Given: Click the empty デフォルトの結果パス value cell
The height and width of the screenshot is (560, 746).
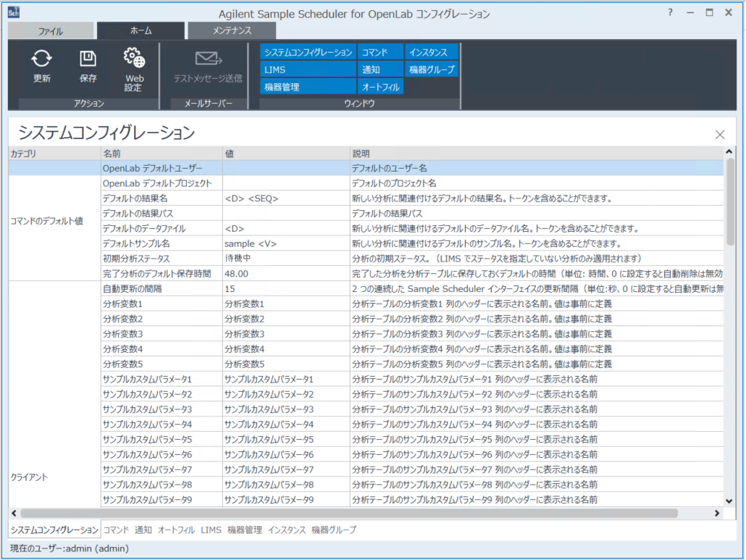Looking at the screenshot, I should tap(286, 214).
